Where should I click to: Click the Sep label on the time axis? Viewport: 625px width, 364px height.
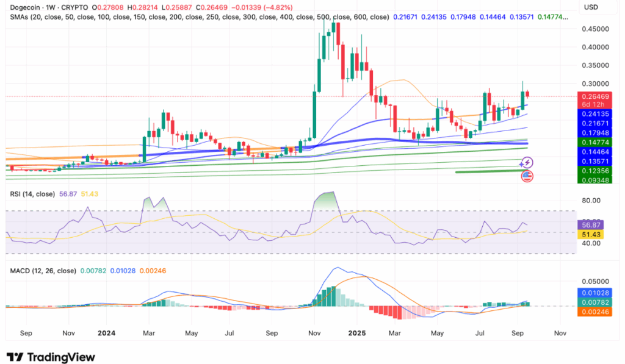(26, 334)
